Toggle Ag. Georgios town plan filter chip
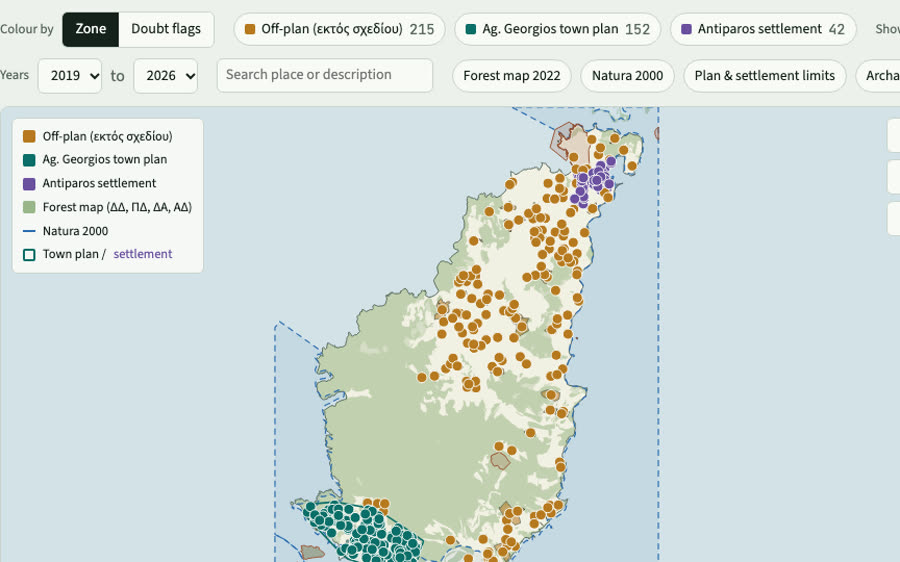Screen dimensions: 900x562 pyautogui.click(x=557, y=29)
